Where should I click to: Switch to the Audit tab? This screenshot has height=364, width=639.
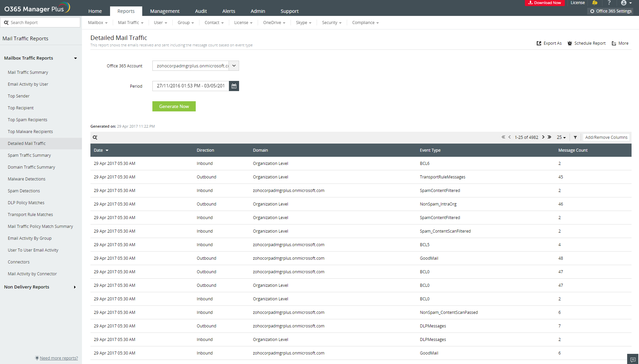(201, 11)
